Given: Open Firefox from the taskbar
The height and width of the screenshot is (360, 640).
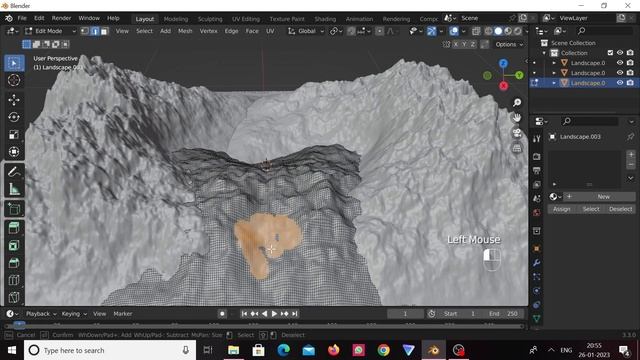Looking at the screenshot, I should coord(333,350).
